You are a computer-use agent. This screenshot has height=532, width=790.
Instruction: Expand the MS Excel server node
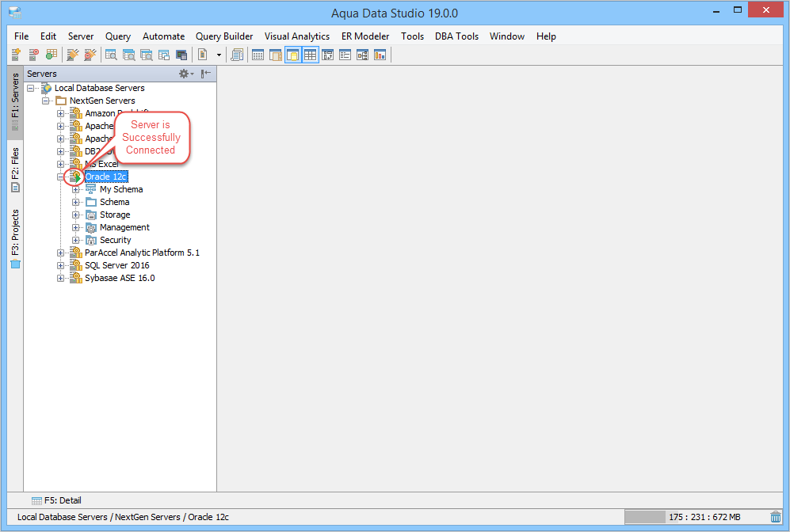coord(60,164)
